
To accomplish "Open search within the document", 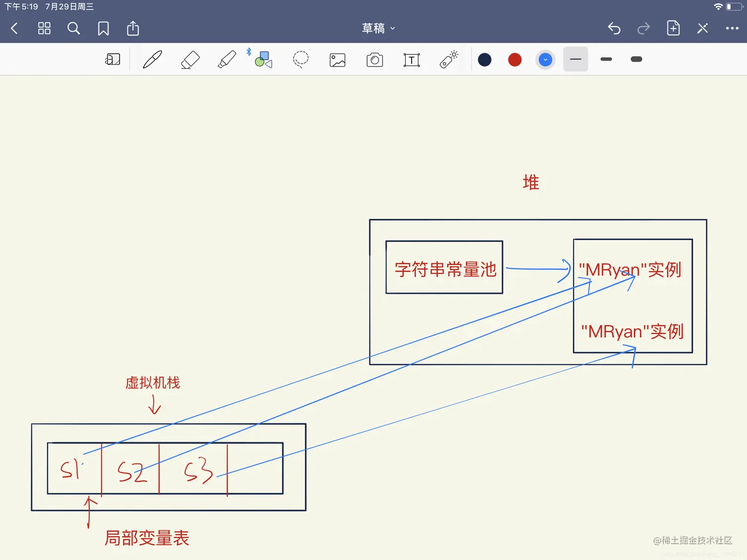I will tap(74, 28).
